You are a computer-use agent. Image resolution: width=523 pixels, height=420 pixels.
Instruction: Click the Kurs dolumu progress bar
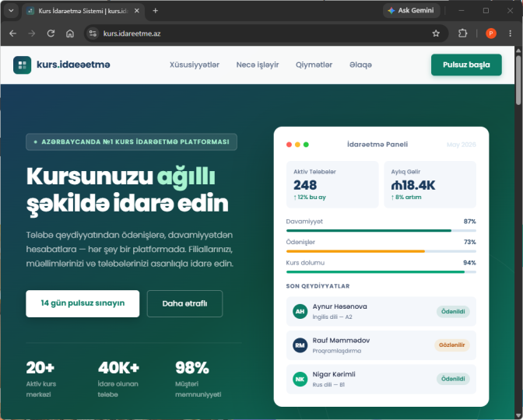pos(381,271)
